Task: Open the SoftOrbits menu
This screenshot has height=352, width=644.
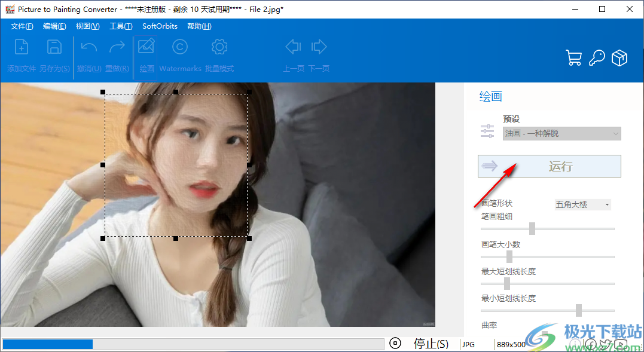Action: pos(160,26)
